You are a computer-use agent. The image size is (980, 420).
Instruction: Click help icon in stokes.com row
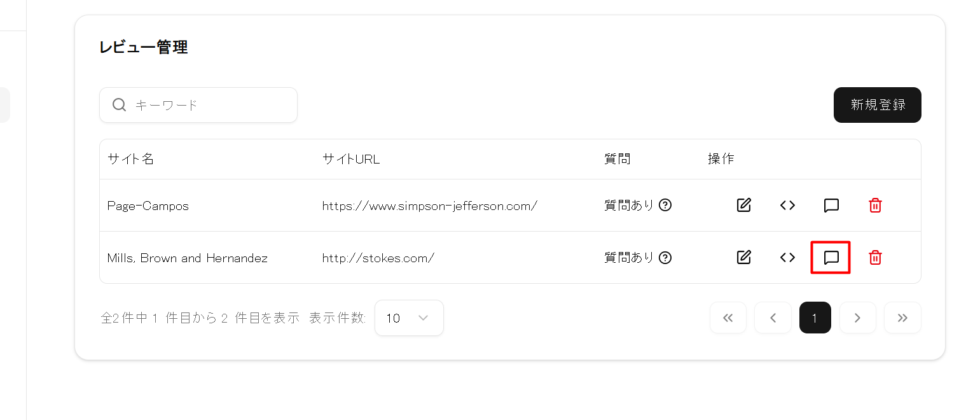pos(665,258)
